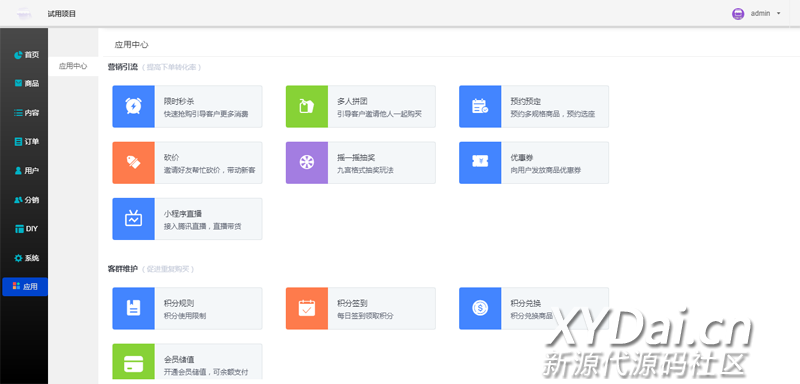
Task: Click the 系统 gear icon
Action: (18, 258)
